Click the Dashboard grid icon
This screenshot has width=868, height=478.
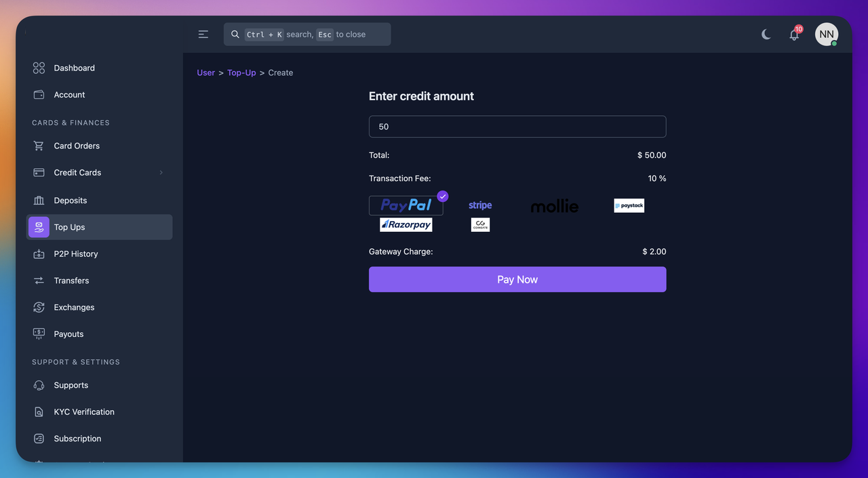coord(39,68)
